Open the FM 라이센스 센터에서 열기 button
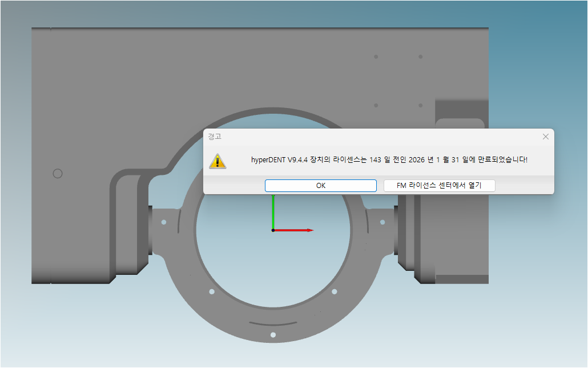This screenshot has width=588, height=368. [x=439, y=186]
